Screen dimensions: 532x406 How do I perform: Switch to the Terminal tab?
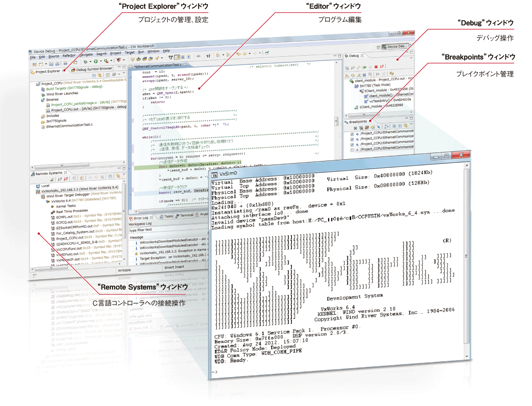(x=187, y=215)
